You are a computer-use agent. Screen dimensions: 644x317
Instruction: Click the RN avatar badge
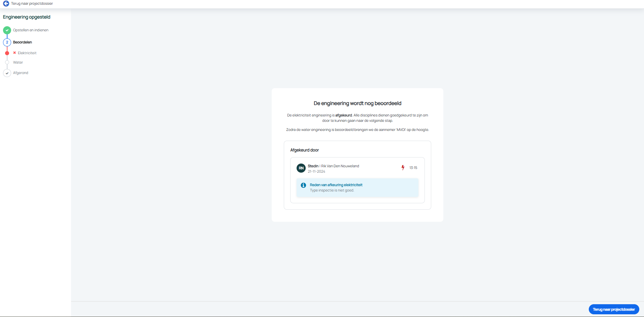click(x=301, y=168)
